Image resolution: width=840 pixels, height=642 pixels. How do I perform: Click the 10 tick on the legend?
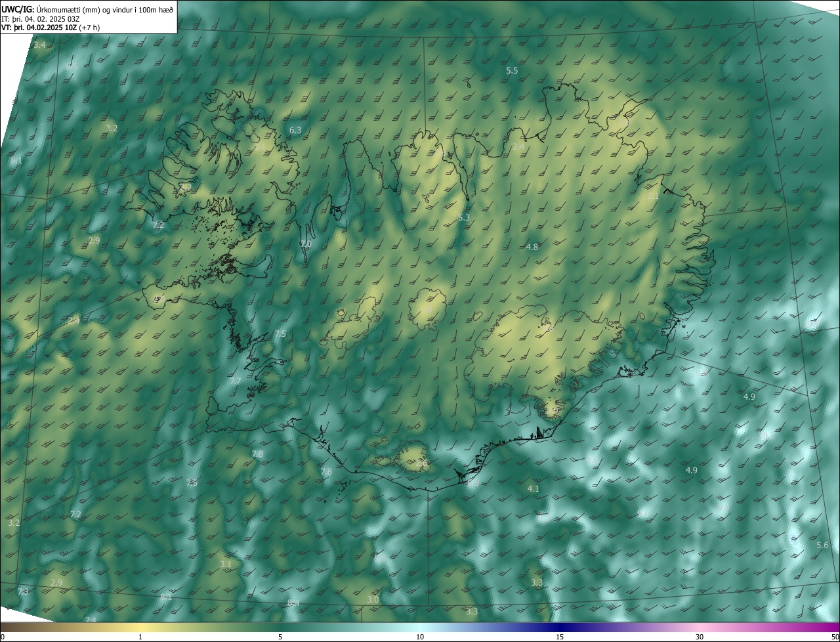[420, 637]
